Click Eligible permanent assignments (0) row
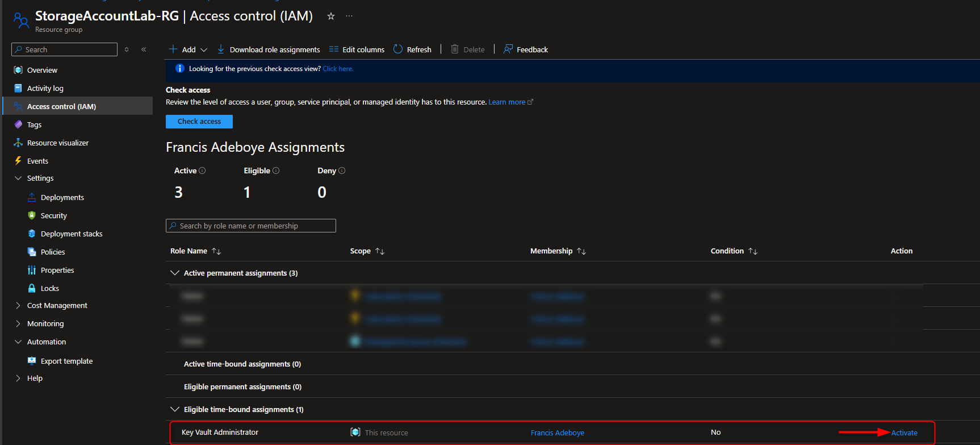Image resolution: width=980 pixels, height=445 pixels. click(572, 386)
